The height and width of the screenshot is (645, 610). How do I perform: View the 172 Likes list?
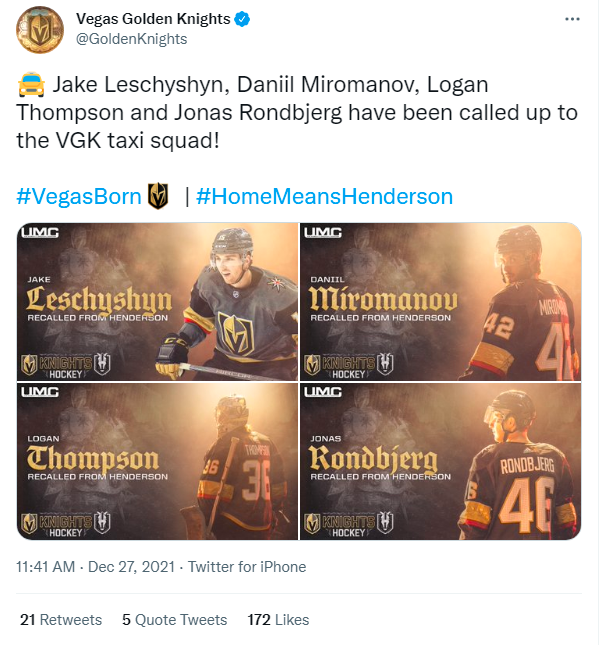[278, 620]
